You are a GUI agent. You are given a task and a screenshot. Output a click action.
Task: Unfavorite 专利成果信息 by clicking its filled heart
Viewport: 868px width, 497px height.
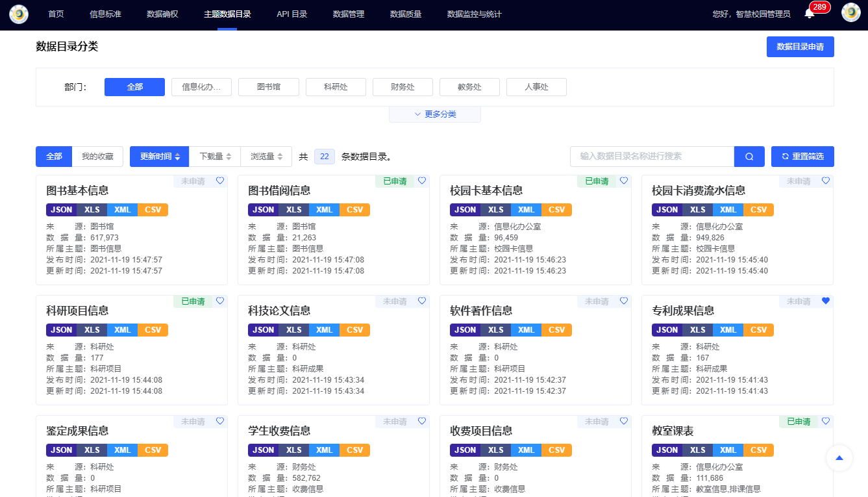[x=825, y=301]
